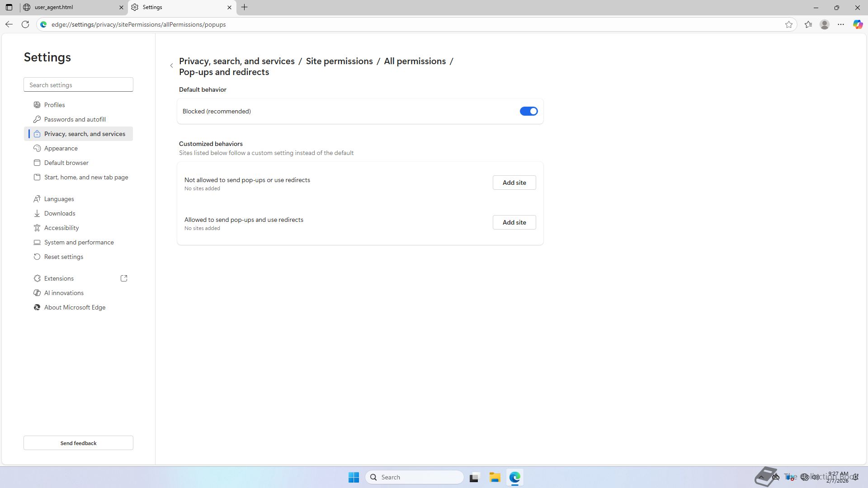Add site to not allowed pop-ups list

514,183
